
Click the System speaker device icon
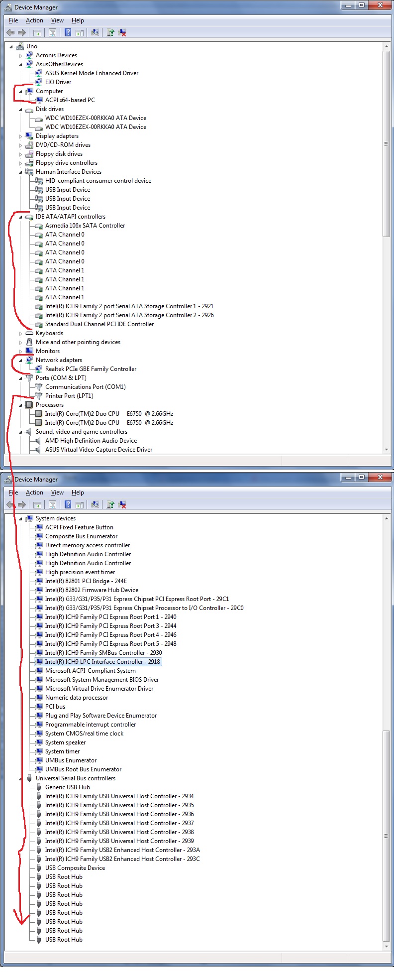[39, 742]
